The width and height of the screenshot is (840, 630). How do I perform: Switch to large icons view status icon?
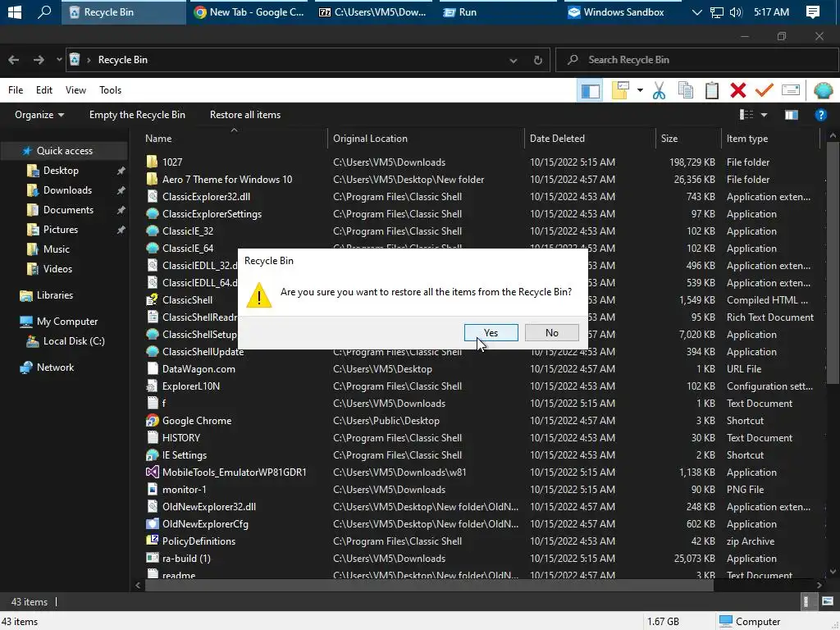(828, 601)
